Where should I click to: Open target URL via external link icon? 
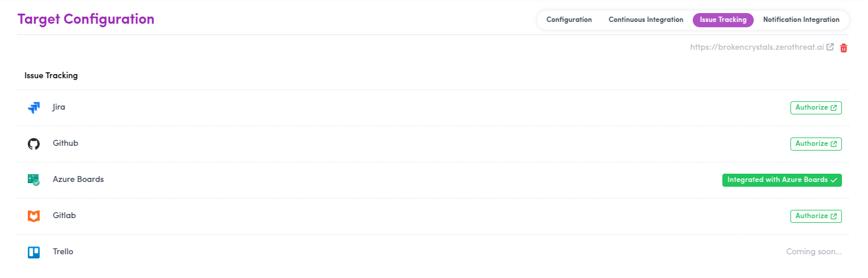click(830, 47)
